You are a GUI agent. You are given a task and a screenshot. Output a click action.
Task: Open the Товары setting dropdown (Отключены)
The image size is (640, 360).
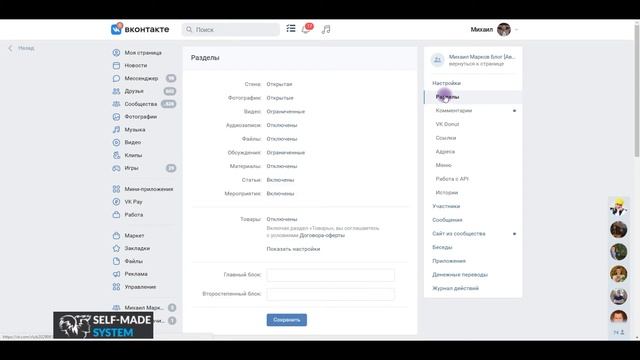coord(282,219)
